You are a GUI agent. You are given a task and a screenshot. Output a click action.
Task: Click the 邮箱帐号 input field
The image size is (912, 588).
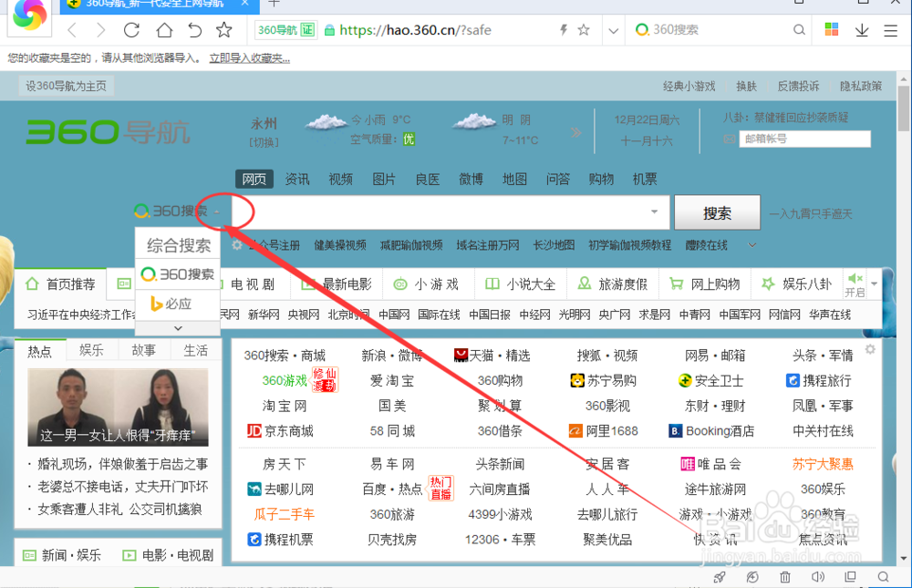(804, 139)
